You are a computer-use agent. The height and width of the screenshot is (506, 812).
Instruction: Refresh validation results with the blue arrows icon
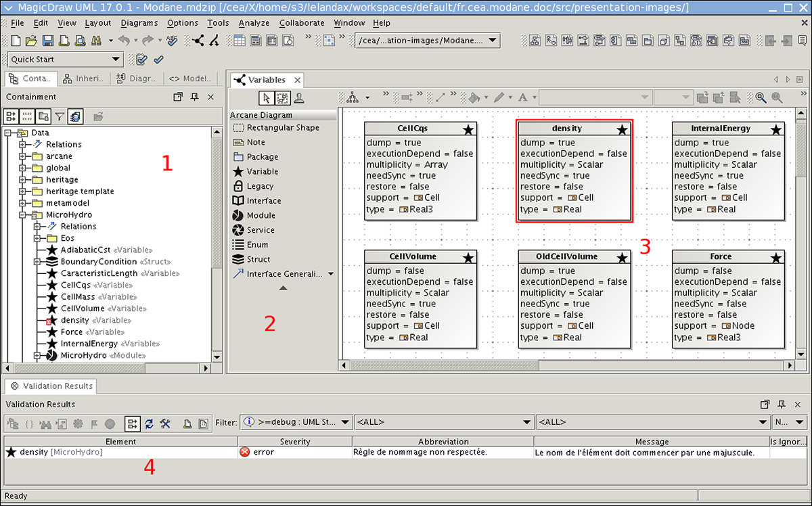pos(149,423)
